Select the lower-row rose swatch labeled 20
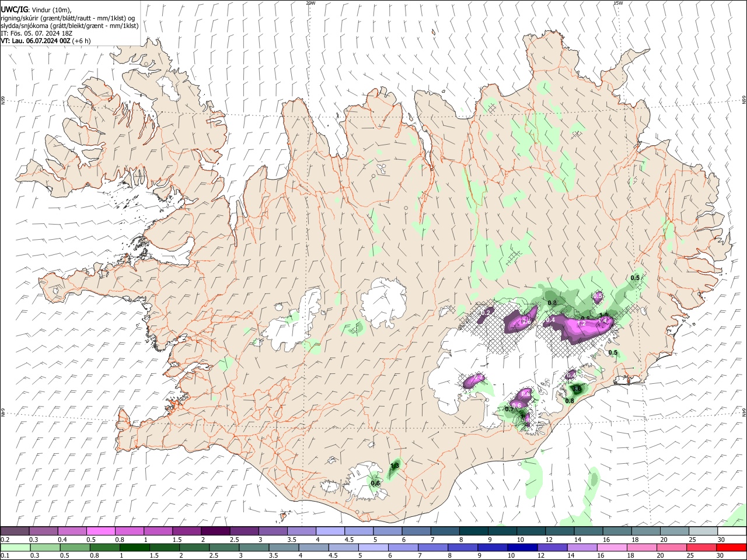This screenshot has width=747, height=560. [x=671, y=547]
